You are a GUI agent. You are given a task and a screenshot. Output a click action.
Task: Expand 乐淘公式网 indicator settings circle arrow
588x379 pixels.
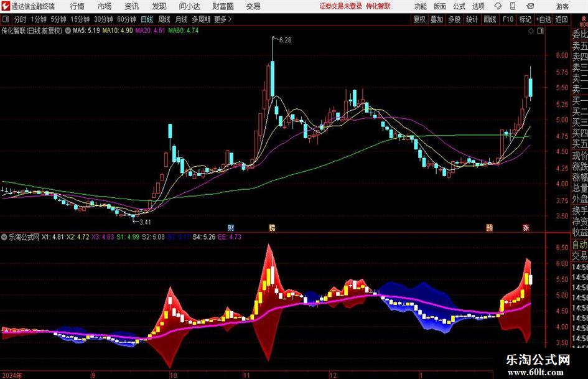[x=4, y=236]
